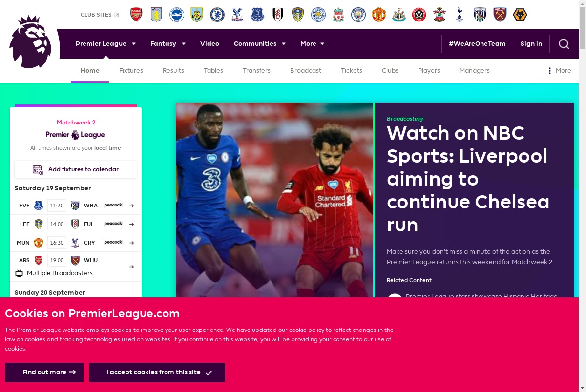
Task: Switch to the Broadcast tab
Action: pos(306,71)
